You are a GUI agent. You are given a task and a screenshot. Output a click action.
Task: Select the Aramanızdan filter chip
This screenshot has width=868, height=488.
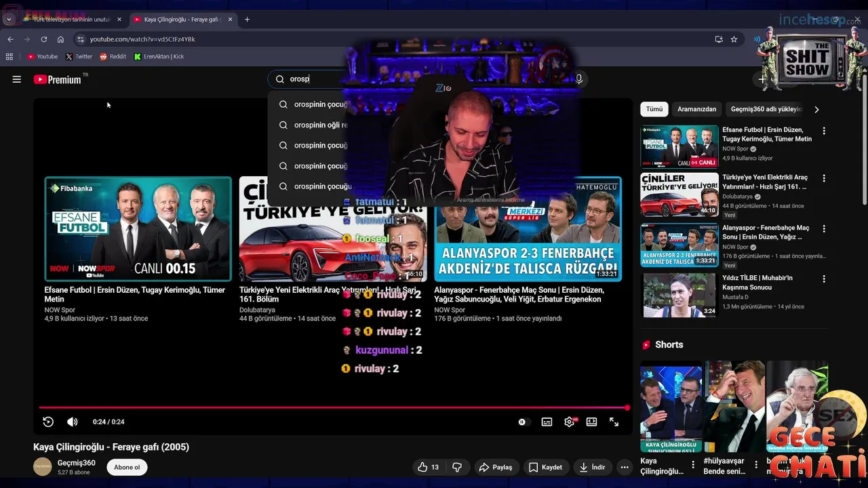(696, 109)
